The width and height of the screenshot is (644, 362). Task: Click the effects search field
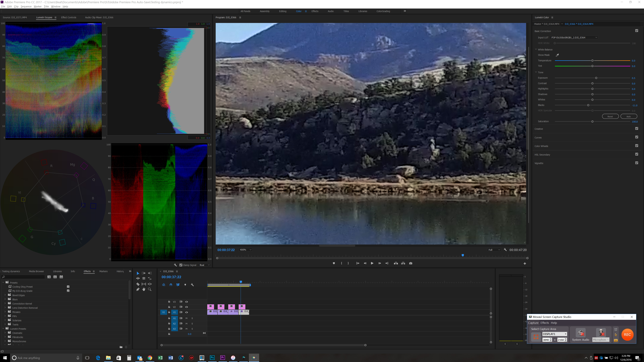23,277
